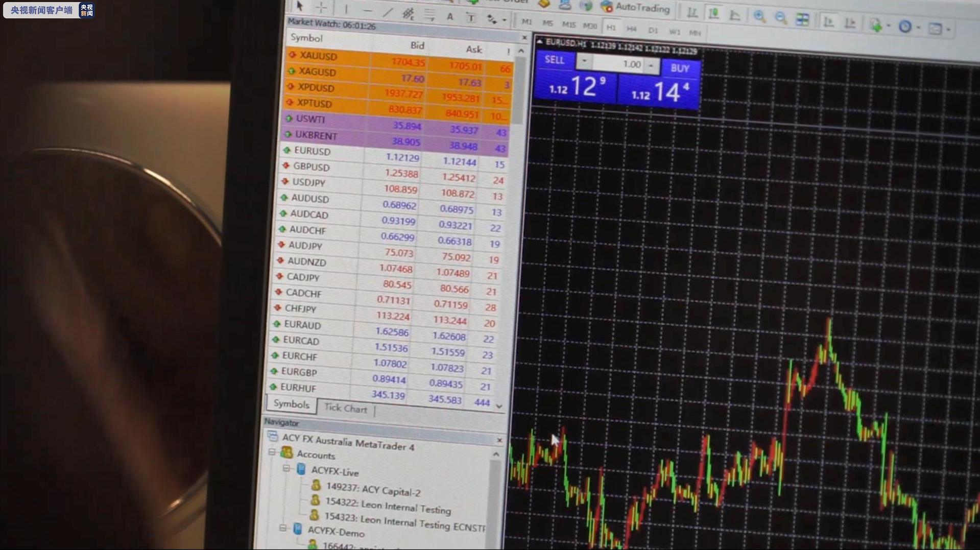Toggle chart Auto Scroll

828,21
